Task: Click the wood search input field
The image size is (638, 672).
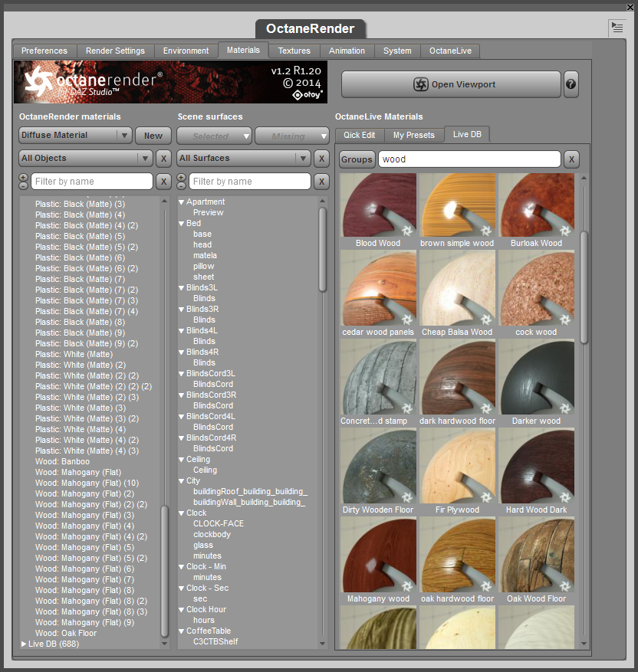Action: pyautogui.click(x=469, y=159)
